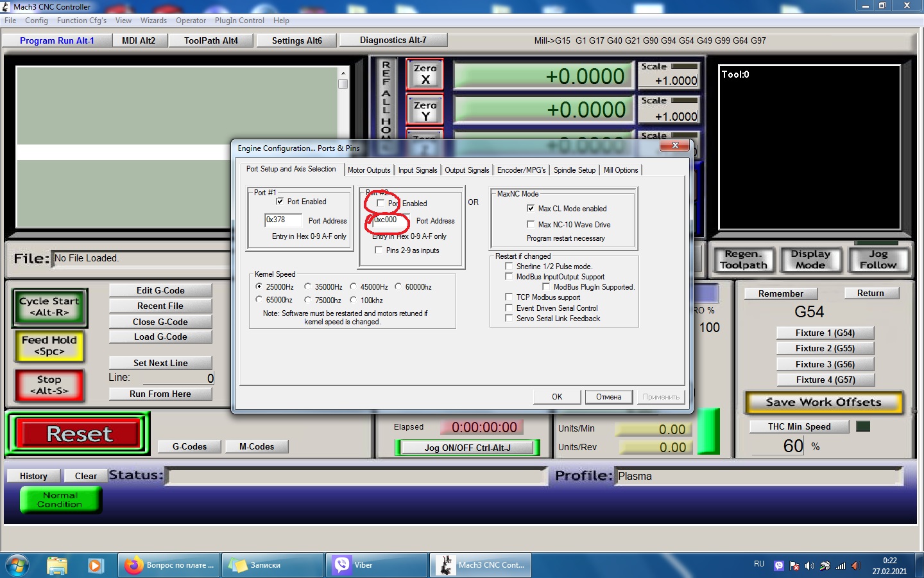Viewport: 924px width, 578px height.
Task: Enable TCP Modbus support checkbox
Action: pyautogui.click(x=509, y=297)
